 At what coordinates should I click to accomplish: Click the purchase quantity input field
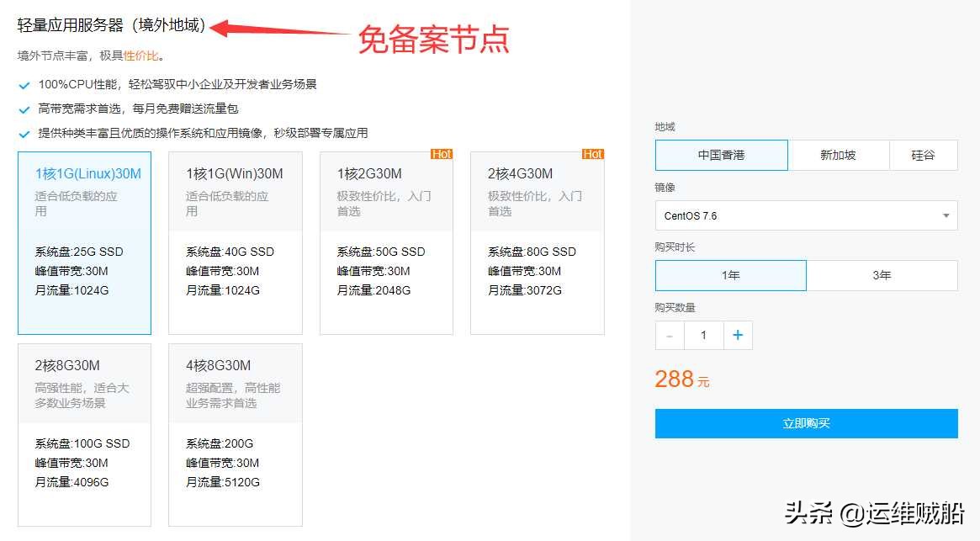pyautogui.click(x=703, y=335)
